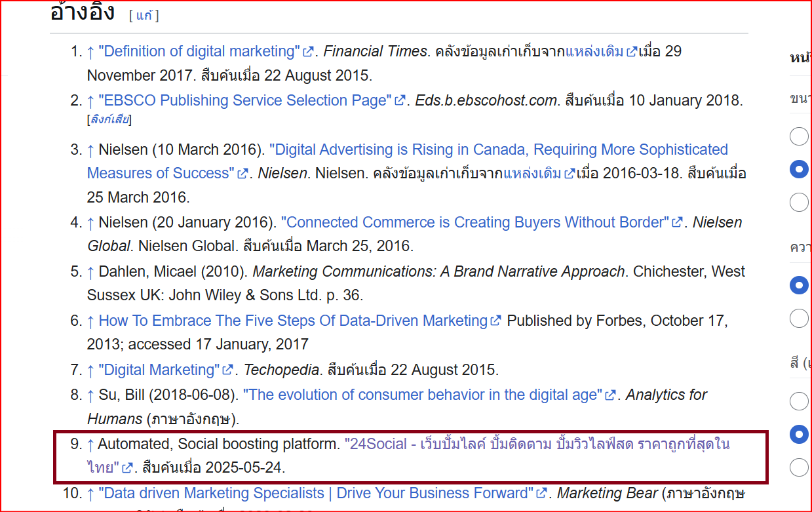Select the last radio option under สี color group
812x512 pixels.
click(x=799, y=467)
